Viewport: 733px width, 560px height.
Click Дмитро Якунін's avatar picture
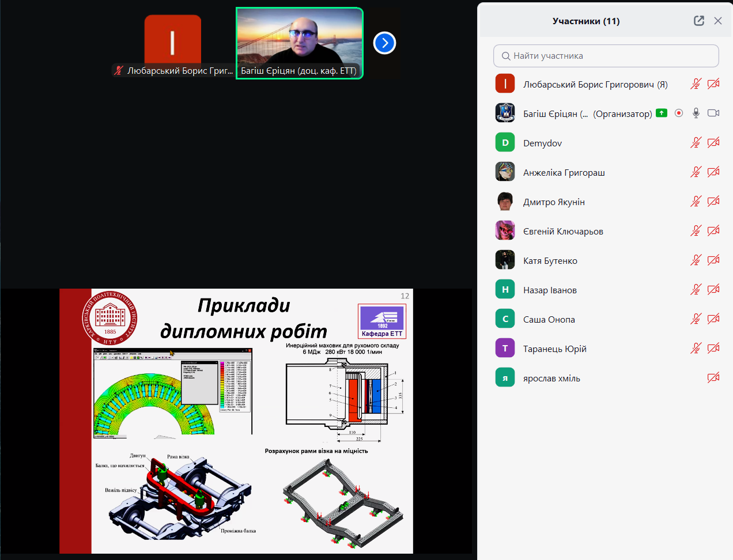(x=505, y=201)
